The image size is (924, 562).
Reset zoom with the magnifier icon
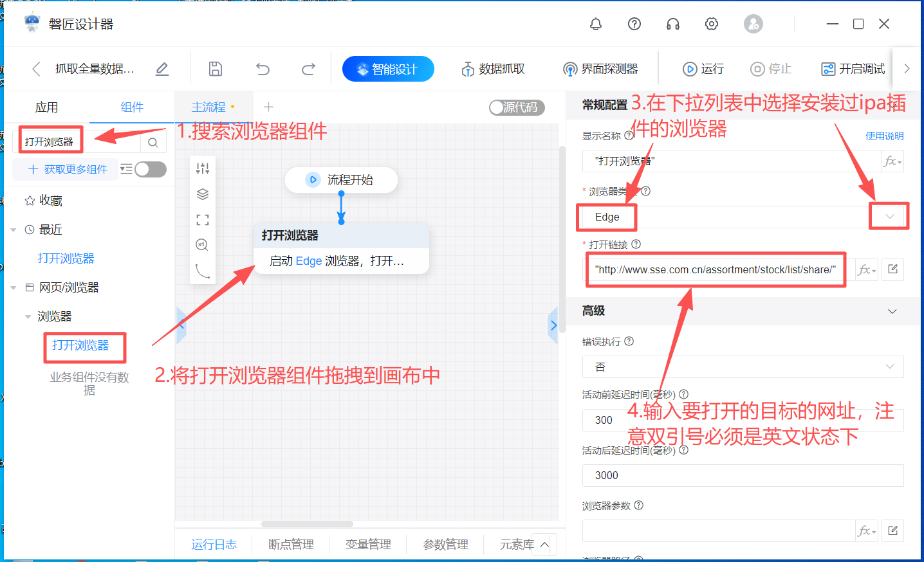click(203, 245)
